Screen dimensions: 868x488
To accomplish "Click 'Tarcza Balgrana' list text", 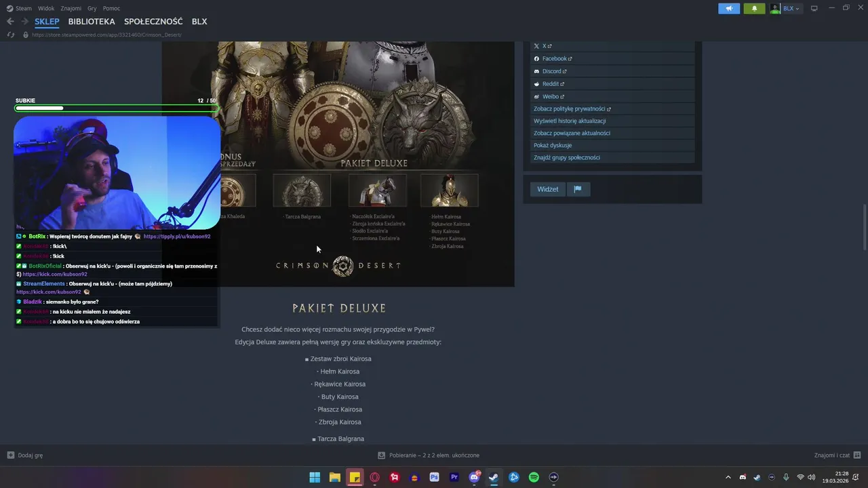I will tap(340, 439).
